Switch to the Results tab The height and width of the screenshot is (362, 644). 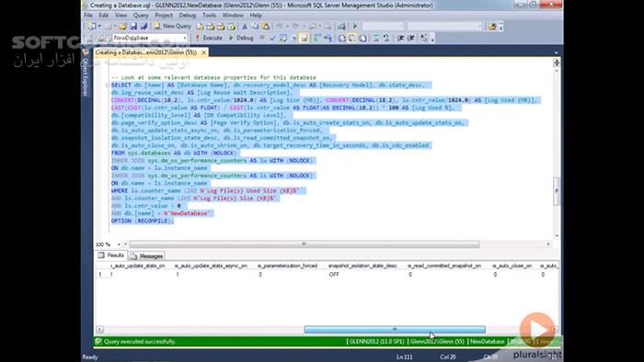point(111,255)
